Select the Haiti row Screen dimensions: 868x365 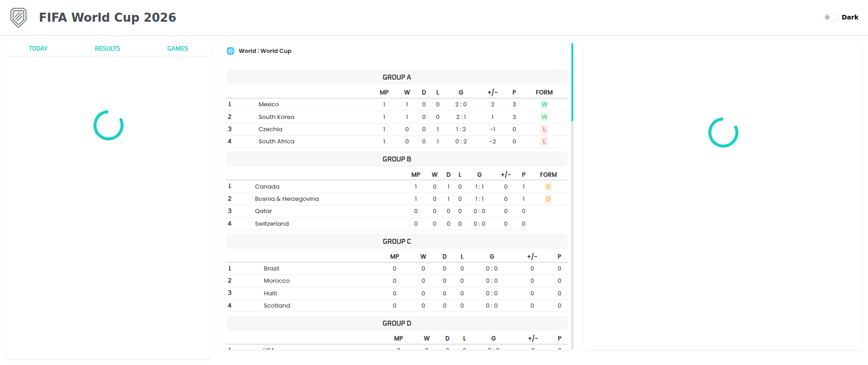point(397,294)
